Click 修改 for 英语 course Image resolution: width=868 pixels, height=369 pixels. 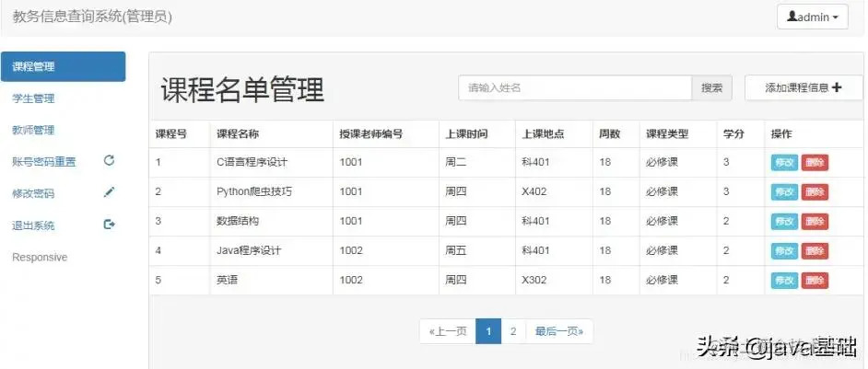click(x=784, y=281)
